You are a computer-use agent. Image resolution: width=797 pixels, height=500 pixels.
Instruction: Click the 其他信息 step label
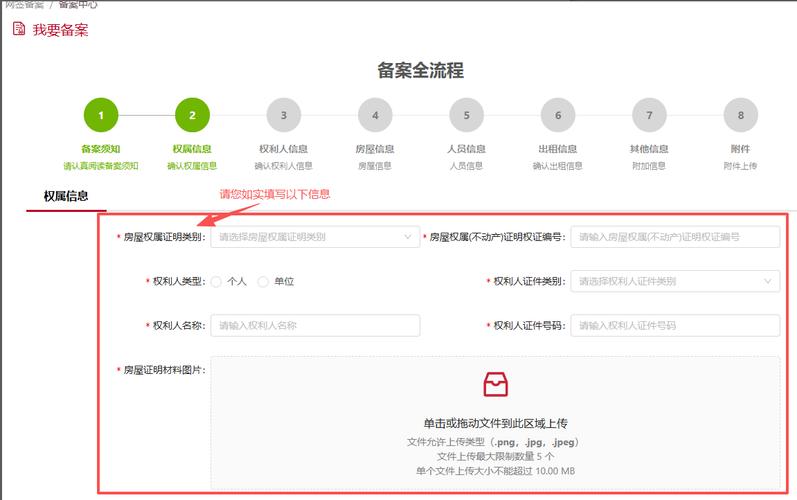649,149
